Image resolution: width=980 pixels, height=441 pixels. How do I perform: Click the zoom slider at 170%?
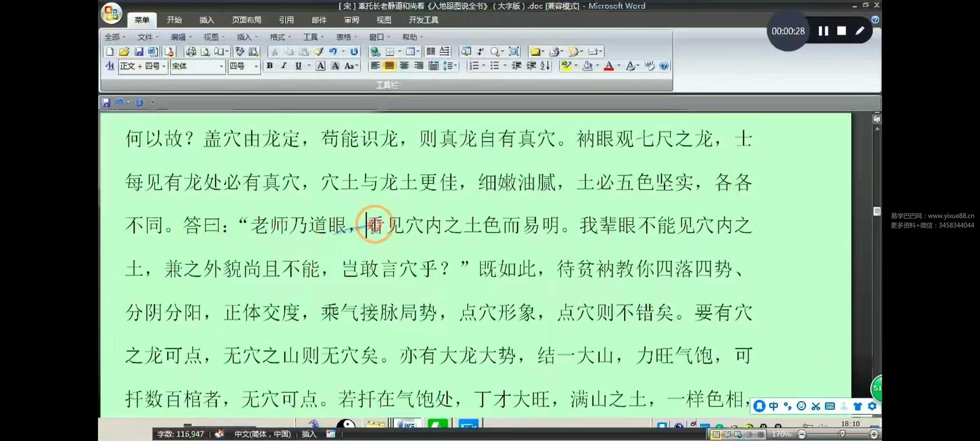[841, 434]
